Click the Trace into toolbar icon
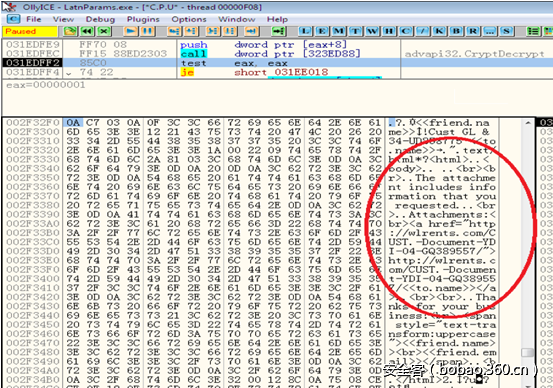 coord(213,31)
